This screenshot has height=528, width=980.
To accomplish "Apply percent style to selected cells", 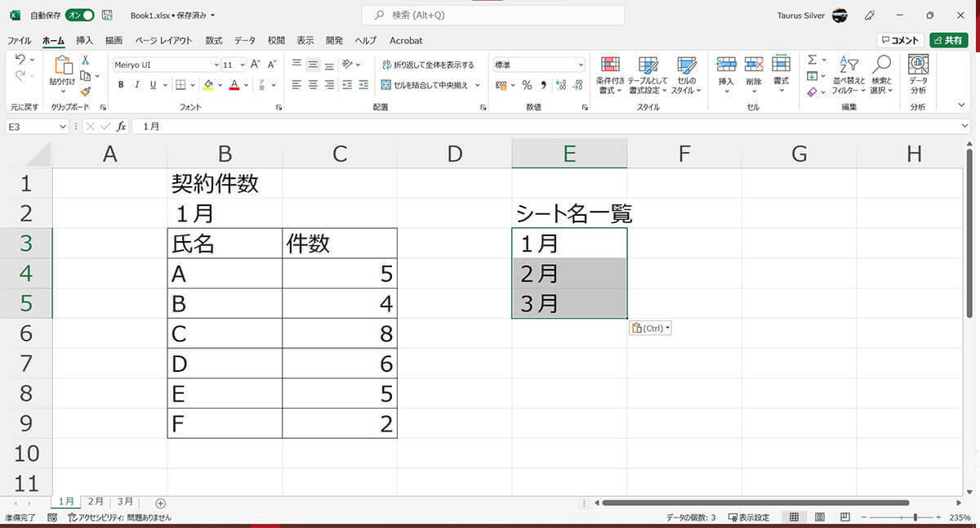I will [x=527, y=85].
